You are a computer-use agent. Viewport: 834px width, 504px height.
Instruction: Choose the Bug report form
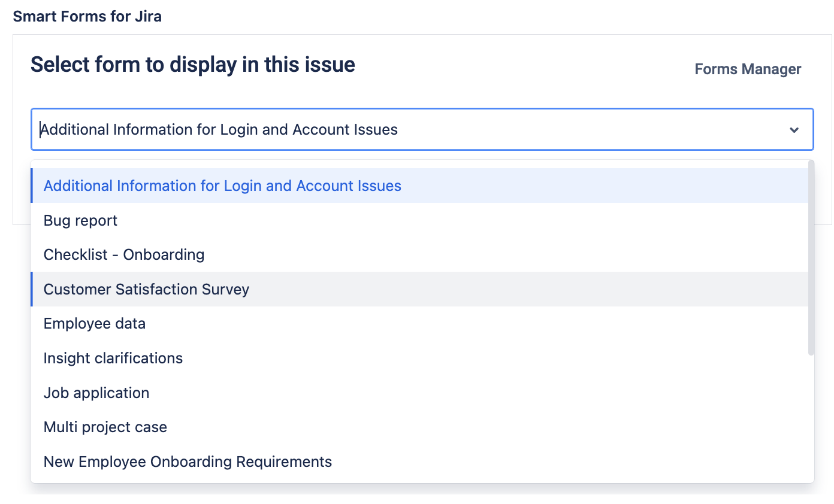[80, 221]
